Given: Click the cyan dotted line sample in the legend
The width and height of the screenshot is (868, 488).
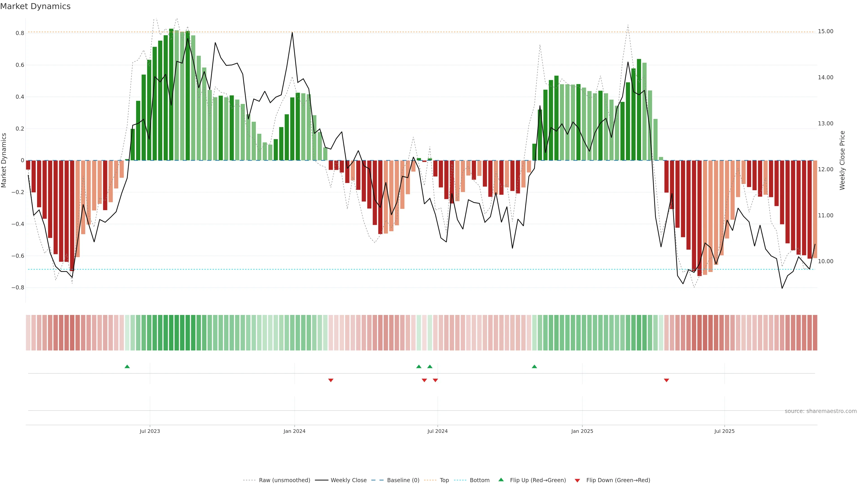Looking at the screenshot, I should point(460,480).
